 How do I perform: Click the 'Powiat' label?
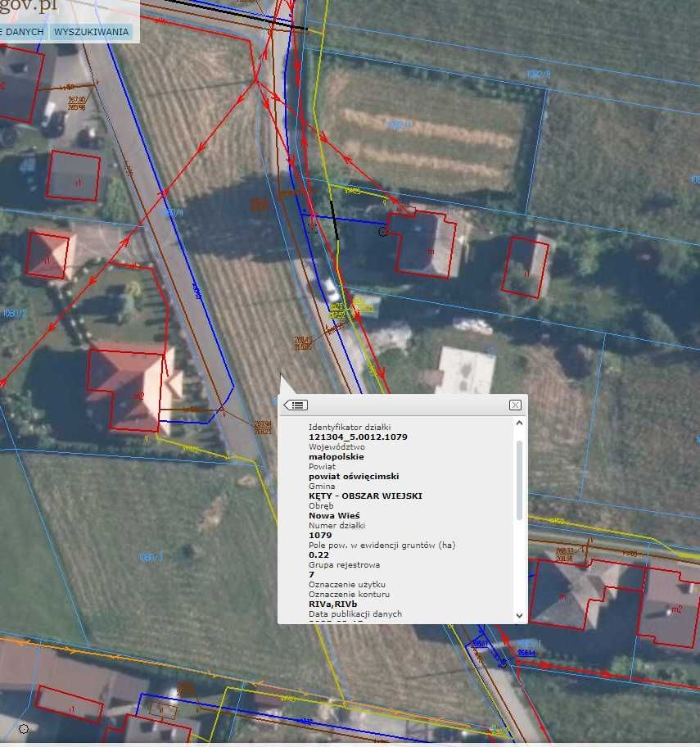(322, 466)
